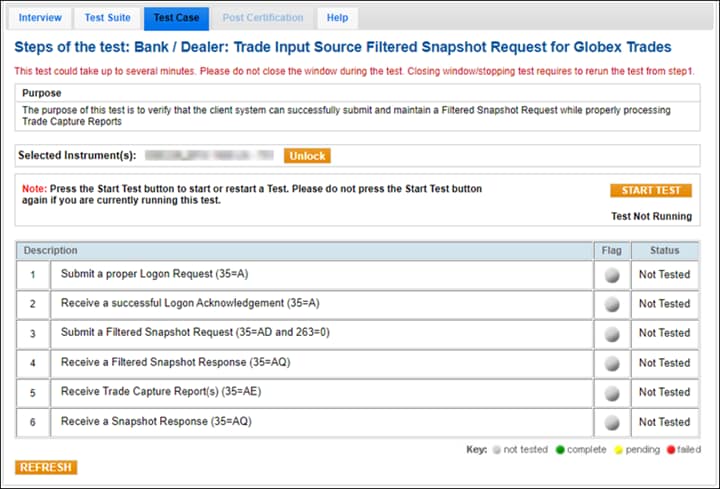This screenshot has width=720, height=489.
Task: Click the yellow 'pending' key indicator
Action: (x=619, y=450)
